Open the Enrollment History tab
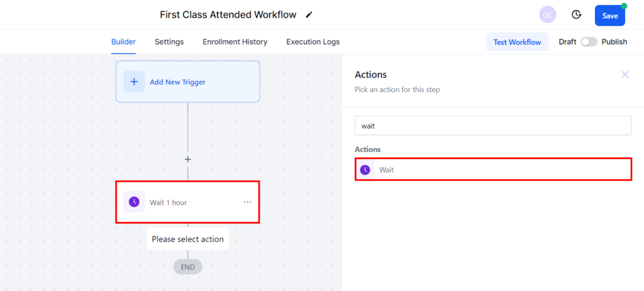This screenshot has height=291, width=644. [x=235, y=42]
